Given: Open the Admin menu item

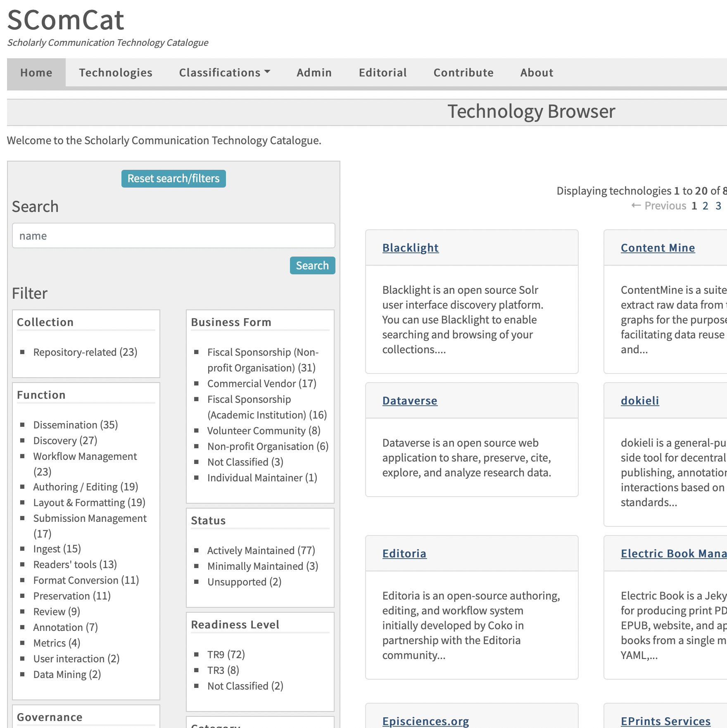Looking at the screenshot, I should pos(314,72).
